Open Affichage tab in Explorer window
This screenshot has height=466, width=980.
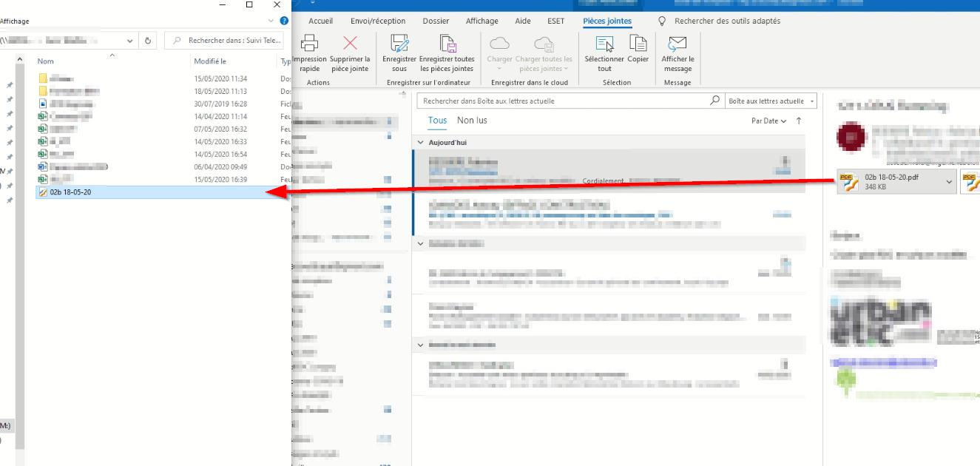[x=15, y=21]
